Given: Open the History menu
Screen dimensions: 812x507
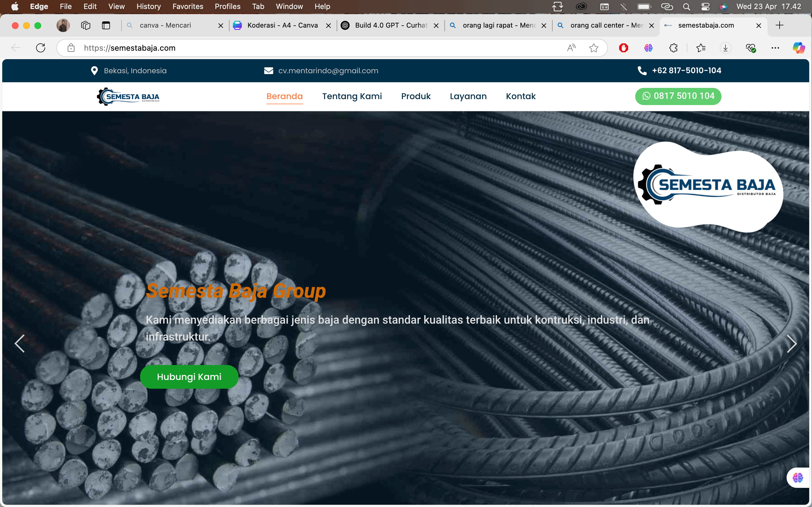Looking at the screenshot, I should point(148,7).
